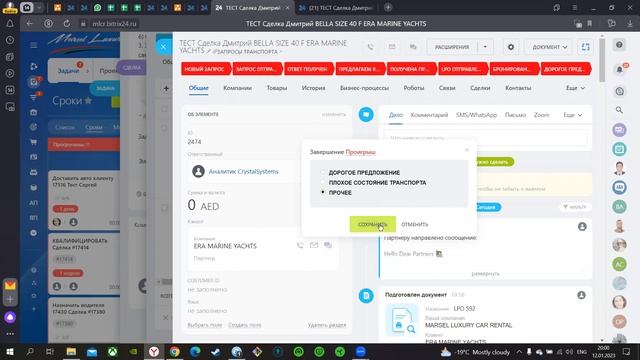Switch to the Контакты tab
The image size is (640, 360).
click(x=518, y=88)
